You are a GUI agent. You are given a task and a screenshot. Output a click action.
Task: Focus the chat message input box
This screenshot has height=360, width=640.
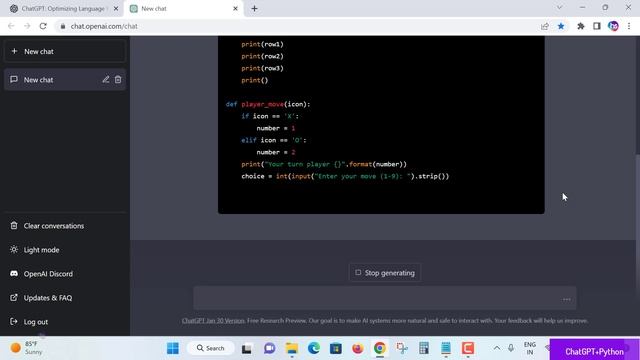[x=385, y=299]
